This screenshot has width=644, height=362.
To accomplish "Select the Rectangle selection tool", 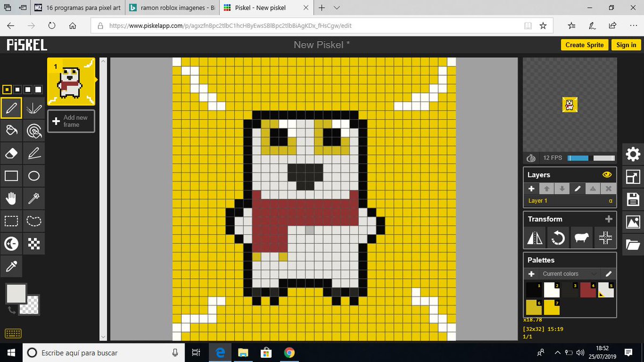I will tap(11, 221).
